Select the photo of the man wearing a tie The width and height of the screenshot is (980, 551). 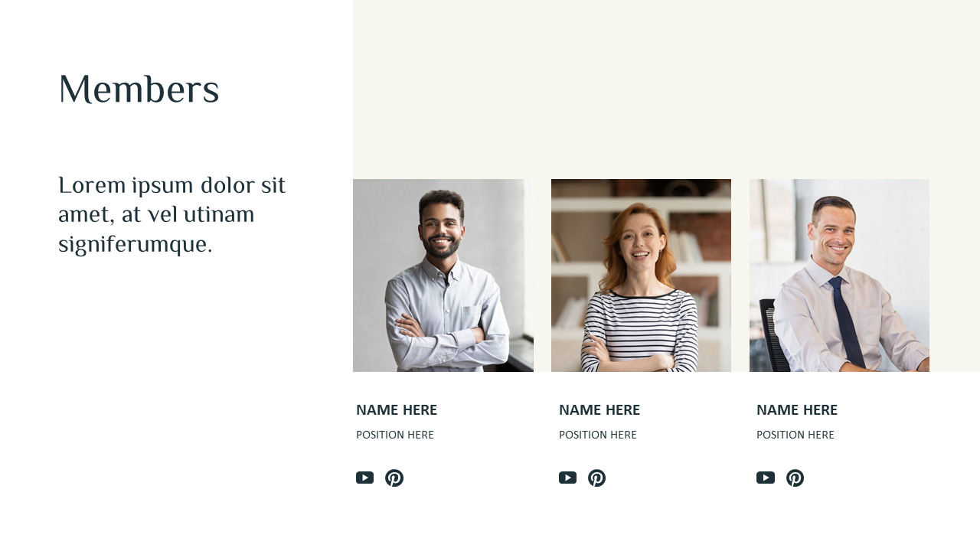coord(839,275)
